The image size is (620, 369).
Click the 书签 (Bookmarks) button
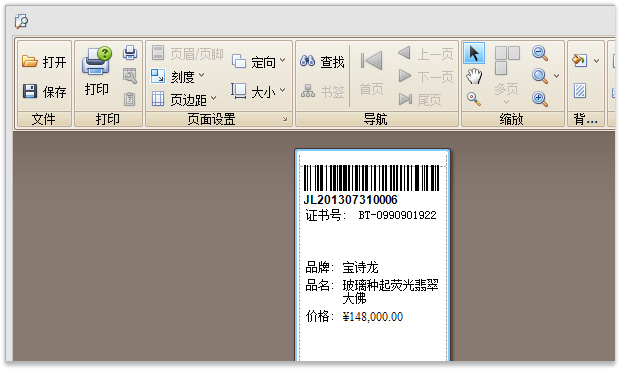(x=322, y=92)
